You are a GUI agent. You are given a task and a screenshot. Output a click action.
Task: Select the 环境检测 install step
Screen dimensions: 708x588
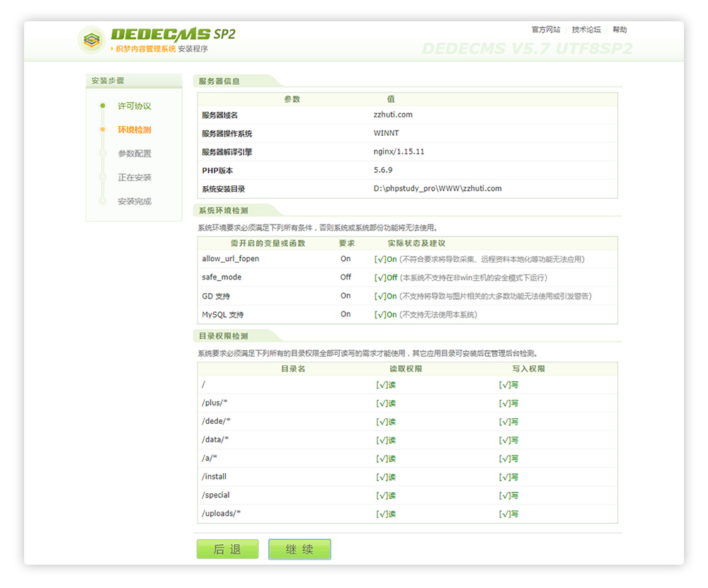click(x=135, y=130)
